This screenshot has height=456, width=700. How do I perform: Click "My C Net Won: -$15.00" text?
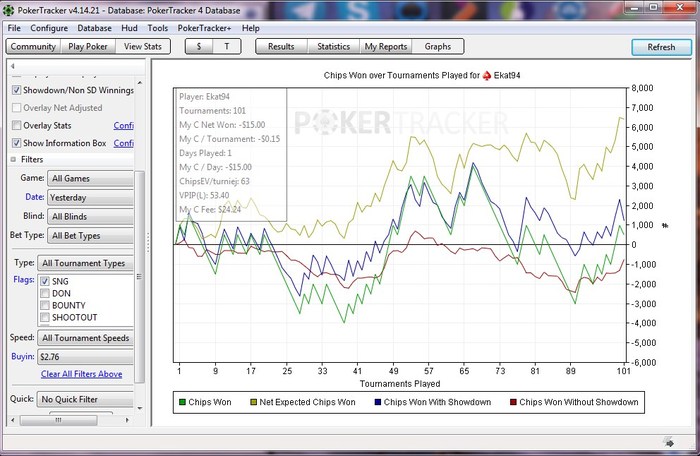click(x=222, y=125)
